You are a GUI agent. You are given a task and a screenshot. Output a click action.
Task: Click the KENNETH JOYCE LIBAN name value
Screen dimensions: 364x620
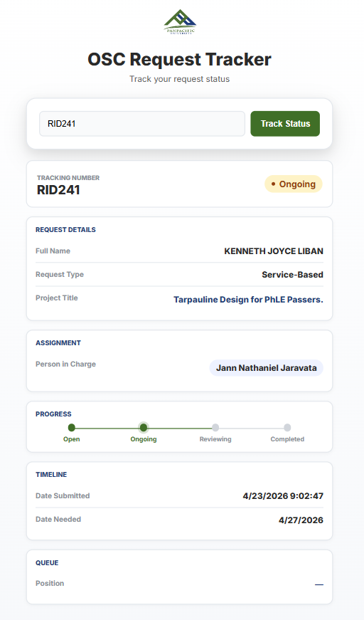(x=274, y=251)
